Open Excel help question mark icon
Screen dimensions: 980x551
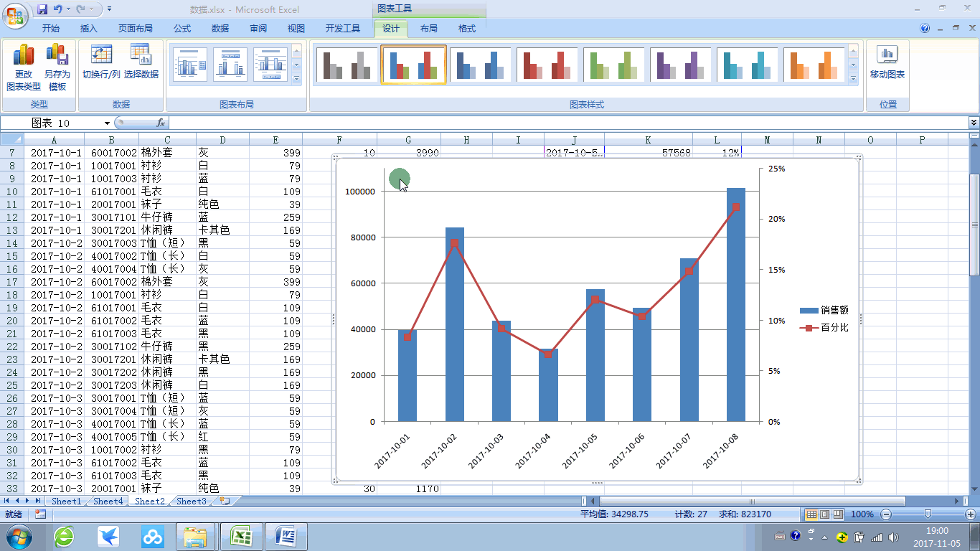(x=925, y=29)
